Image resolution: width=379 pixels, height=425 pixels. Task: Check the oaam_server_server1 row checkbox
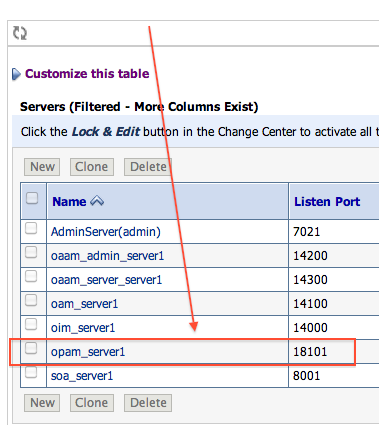31,277
